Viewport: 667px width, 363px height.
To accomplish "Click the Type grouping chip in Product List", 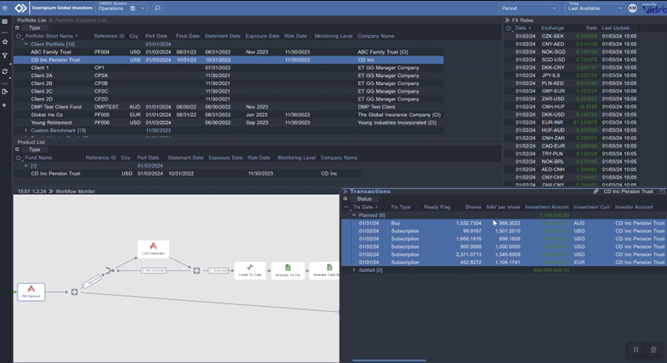I will coord(34,149).
